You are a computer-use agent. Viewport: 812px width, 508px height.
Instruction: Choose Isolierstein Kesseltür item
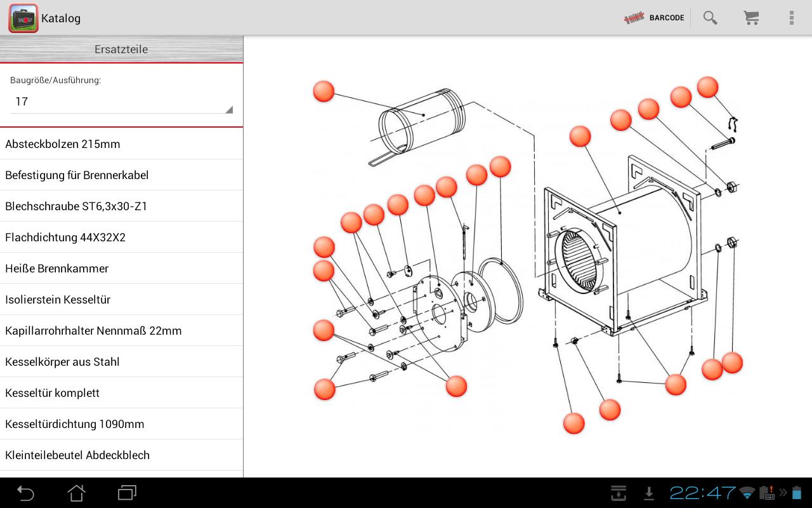[121, 300]
